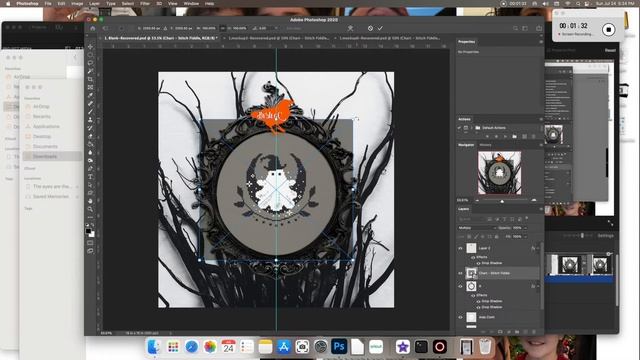Select AirDrop in front Finder sidebar

pyautogui.click(x=41, y=107)
